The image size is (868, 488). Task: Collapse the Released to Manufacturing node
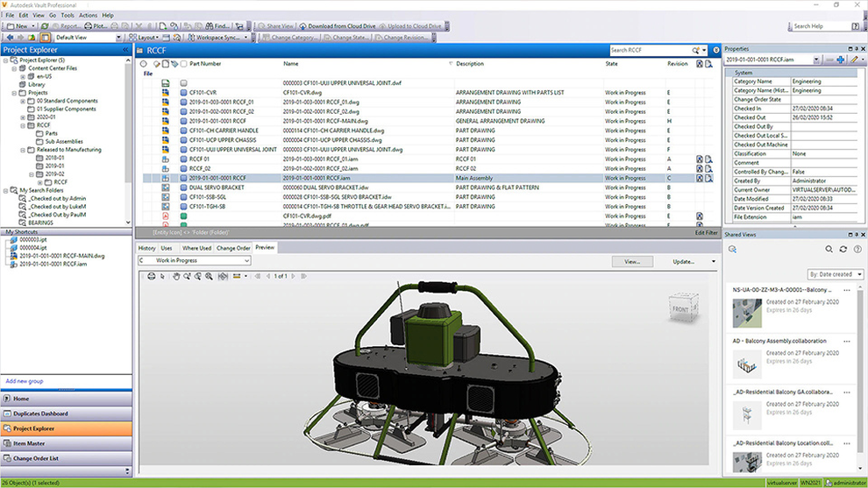pos(23,150)
